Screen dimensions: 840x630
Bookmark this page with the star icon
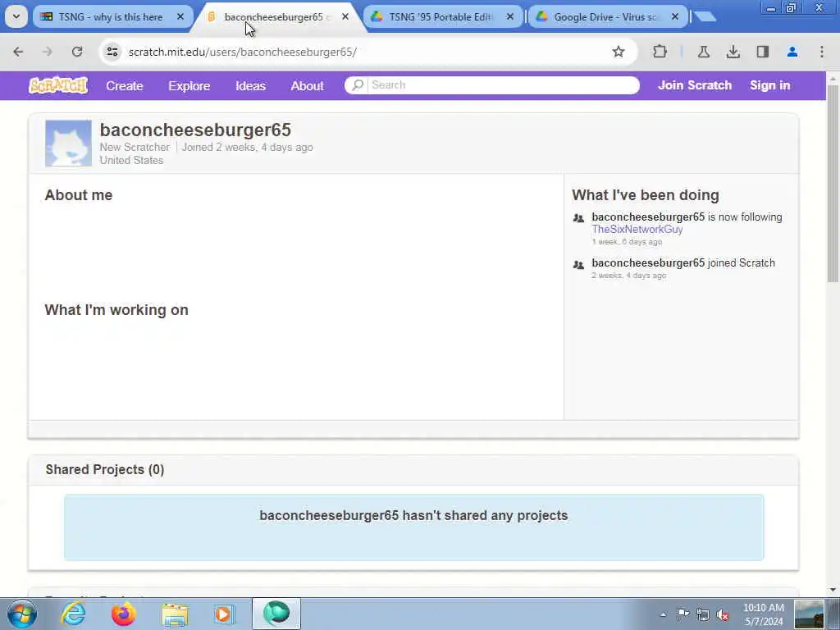pyautogui.click(x=619, y=52)
